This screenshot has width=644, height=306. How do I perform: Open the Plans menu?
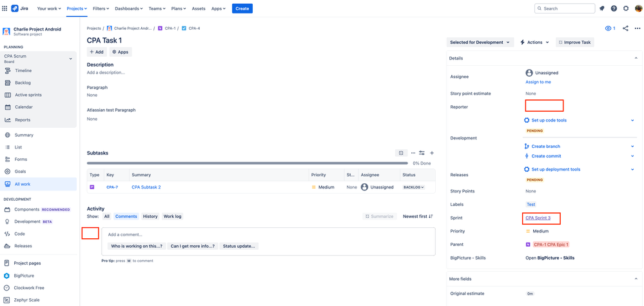point(179,8)
